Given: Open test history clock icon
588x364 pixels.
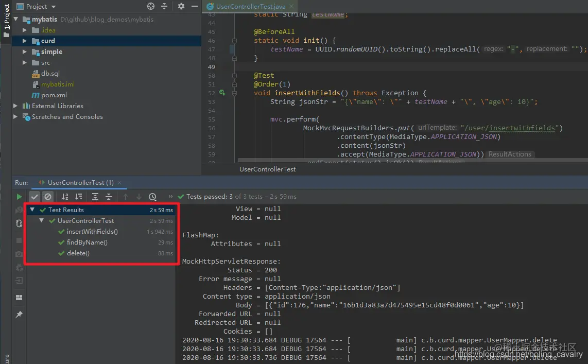Looking at the screenshot, I should (152, 197).
